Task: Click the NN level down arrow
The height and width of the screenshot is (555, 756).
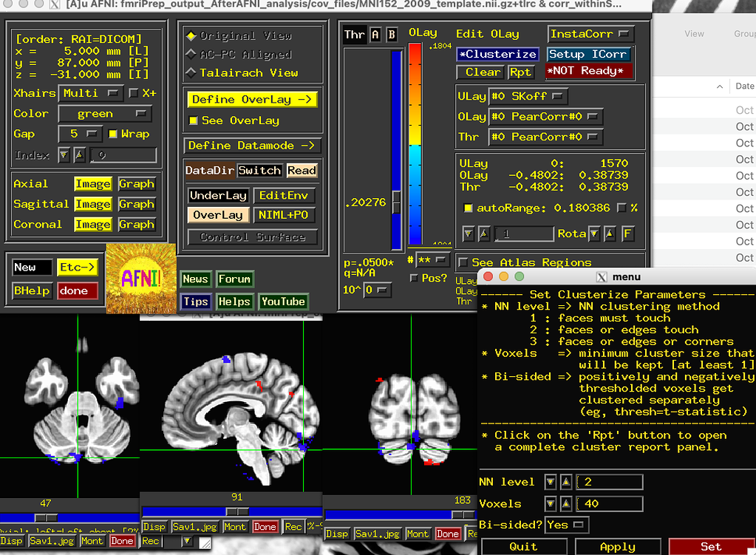Action: [550, 483]
